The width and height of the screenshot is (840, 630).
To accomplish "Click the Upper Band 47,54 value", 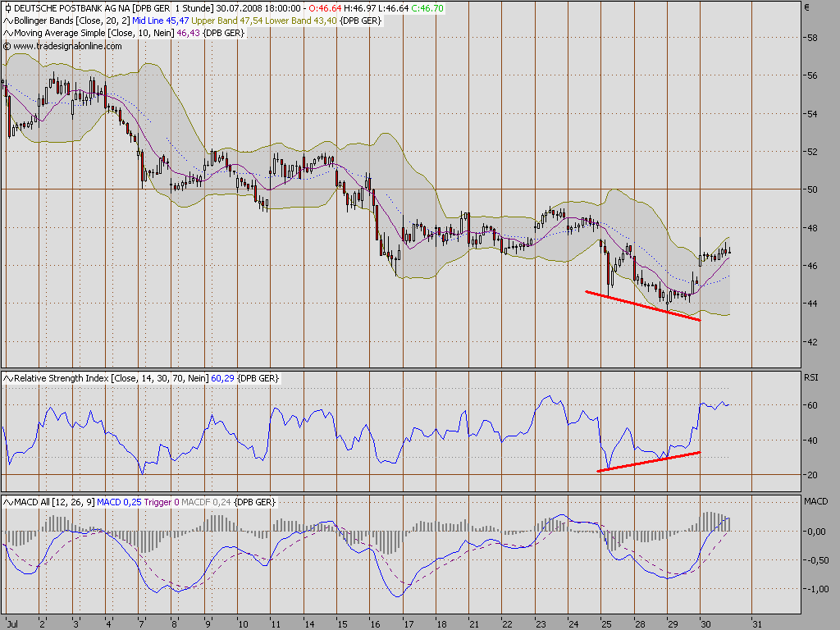I will pos(227,21).
